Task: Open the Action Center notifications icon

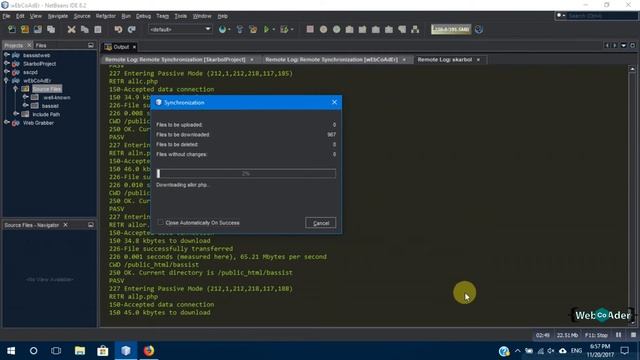Action: (x=624, y=351)
